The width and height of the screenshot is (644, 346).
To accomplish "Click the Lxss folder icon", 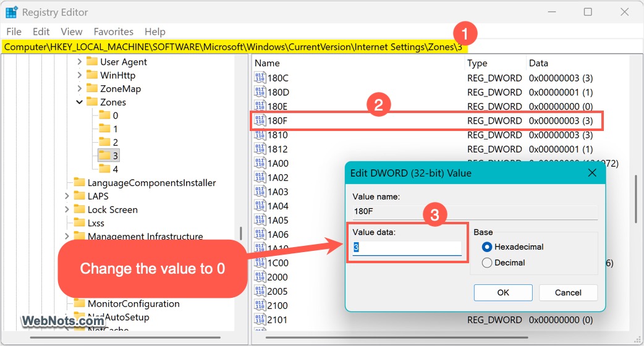I will pos(79,223).
